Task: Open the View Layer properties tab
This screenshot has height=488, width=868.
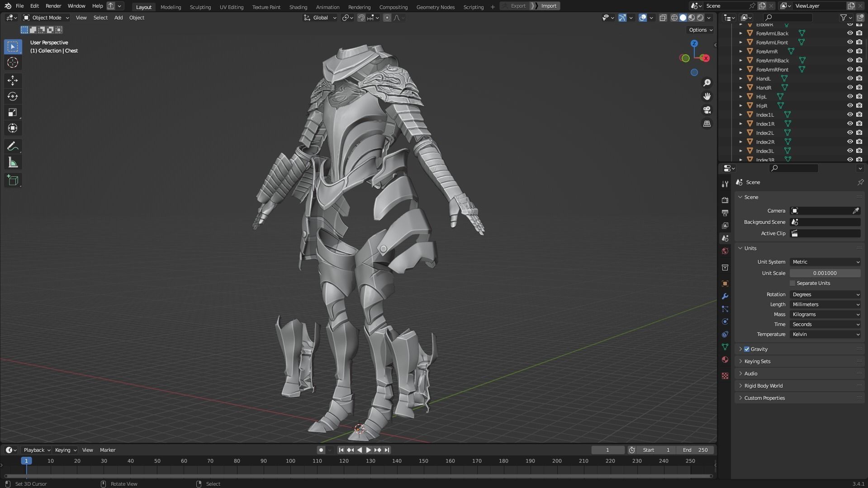Action: click(725, 225)
